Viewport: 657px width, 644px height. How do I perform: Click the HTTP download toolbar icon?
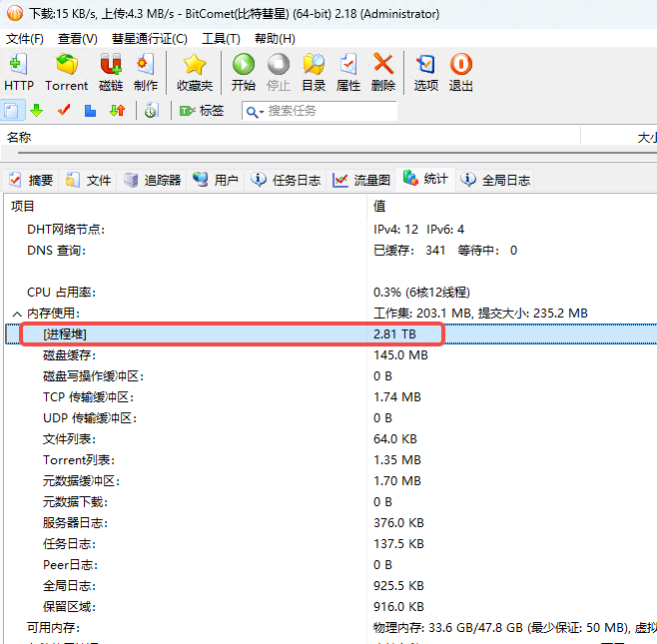pyautogui.click(x=19, y=72)
